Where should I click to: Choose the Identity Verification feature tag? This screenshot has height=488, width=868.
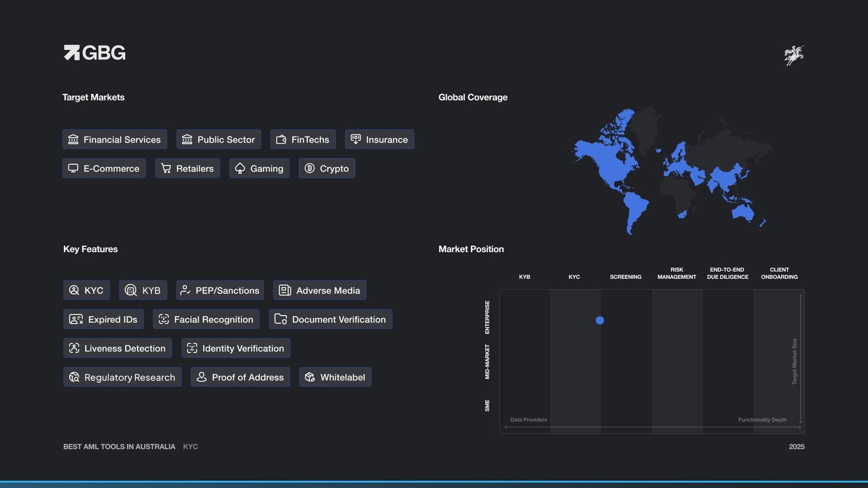click(236, 348)
